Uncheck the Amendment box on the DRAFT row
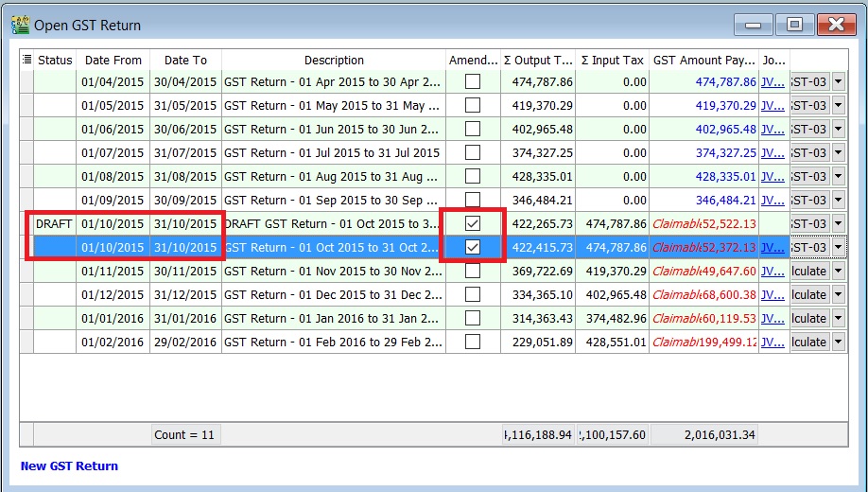 473,224
